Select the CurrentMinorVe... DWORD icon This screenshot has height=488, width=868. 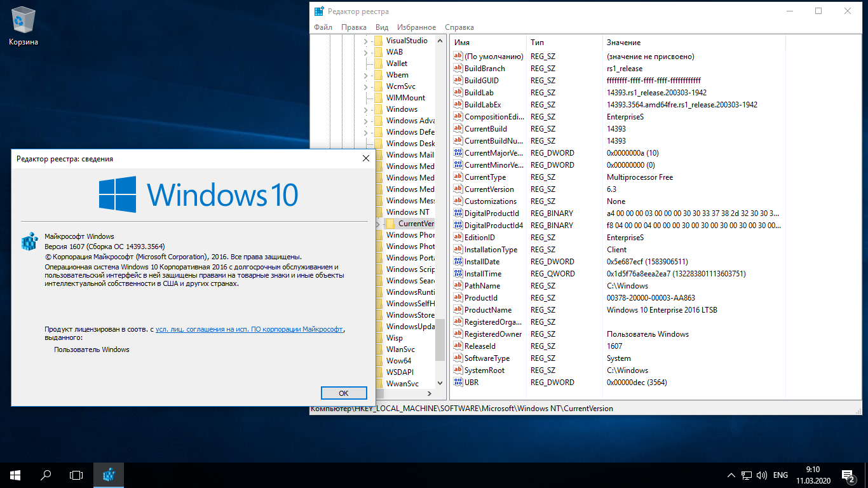coord(458,165)
